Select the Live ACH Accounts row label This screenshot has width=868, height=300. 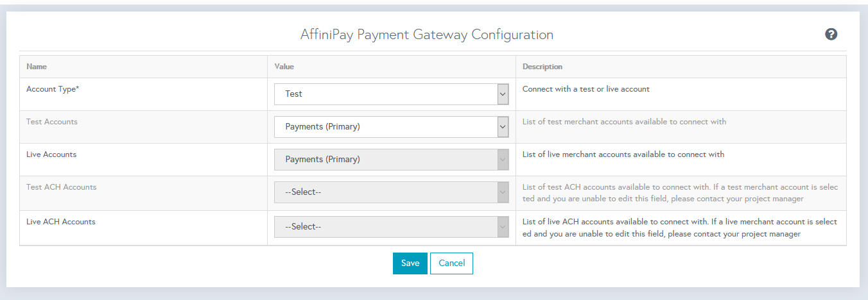(x=61, y=222)
